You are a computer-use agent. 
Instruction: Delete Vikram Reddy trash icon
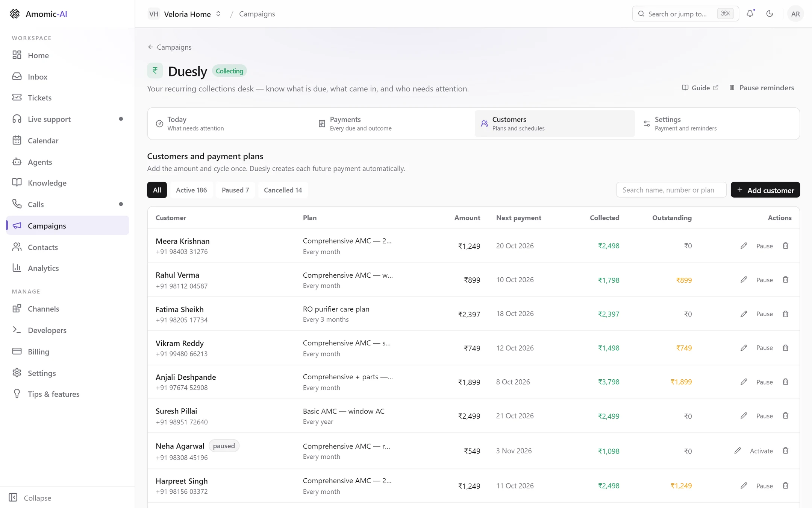click(785, 348)
